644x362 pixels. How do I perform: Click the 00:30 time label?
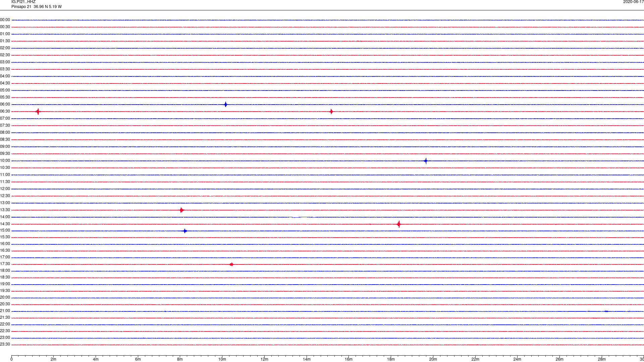click(x=5, y=27)
